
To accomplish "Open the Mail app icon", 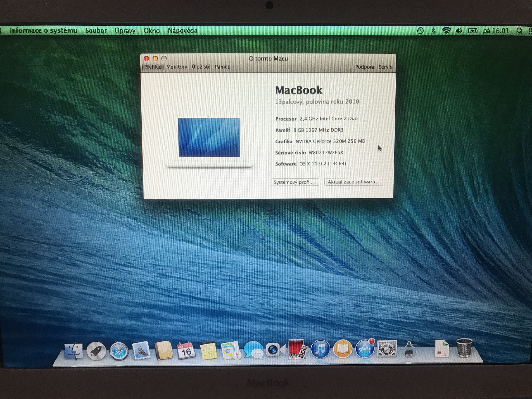I will click(141, 351).
